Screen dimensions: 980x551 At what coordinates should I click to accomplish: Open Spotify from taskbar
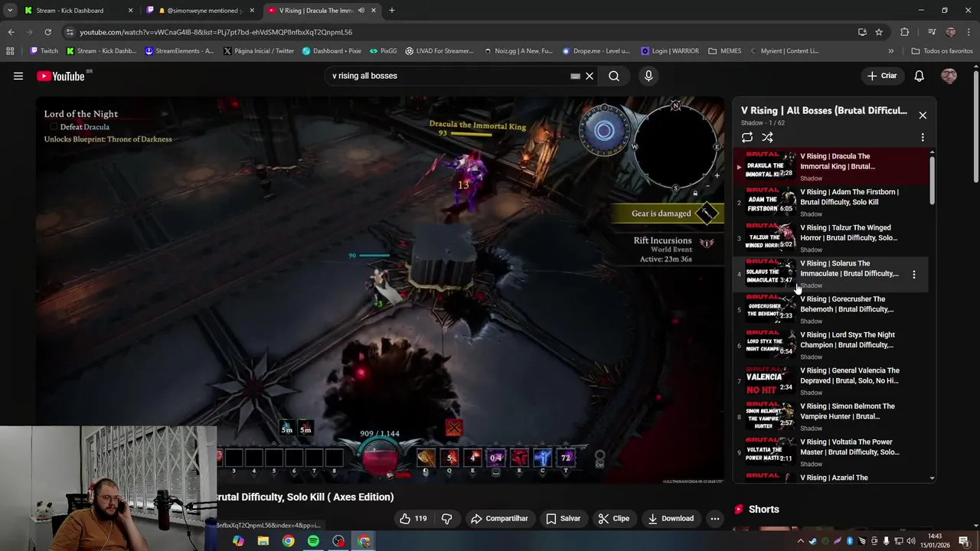click(313, 541)
